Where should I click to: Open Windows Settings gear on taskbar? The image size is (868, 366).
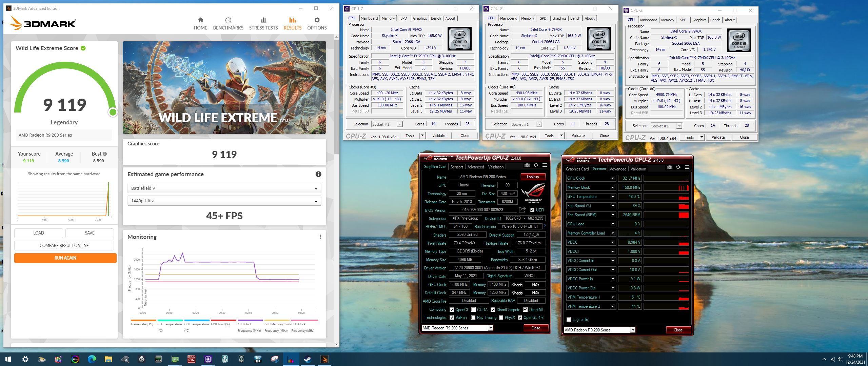pyautogui.click(x=25, y=359)
